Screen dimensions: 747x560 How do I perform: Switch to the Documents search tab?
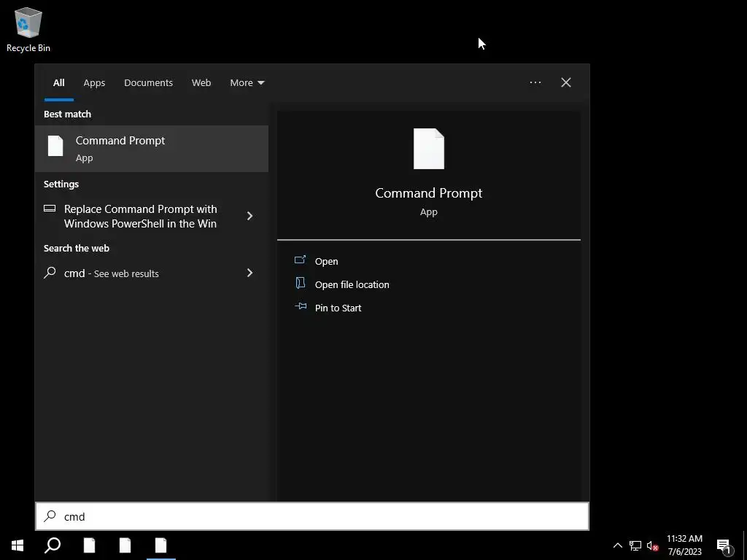pyautogui.click(x=148, y=83)
